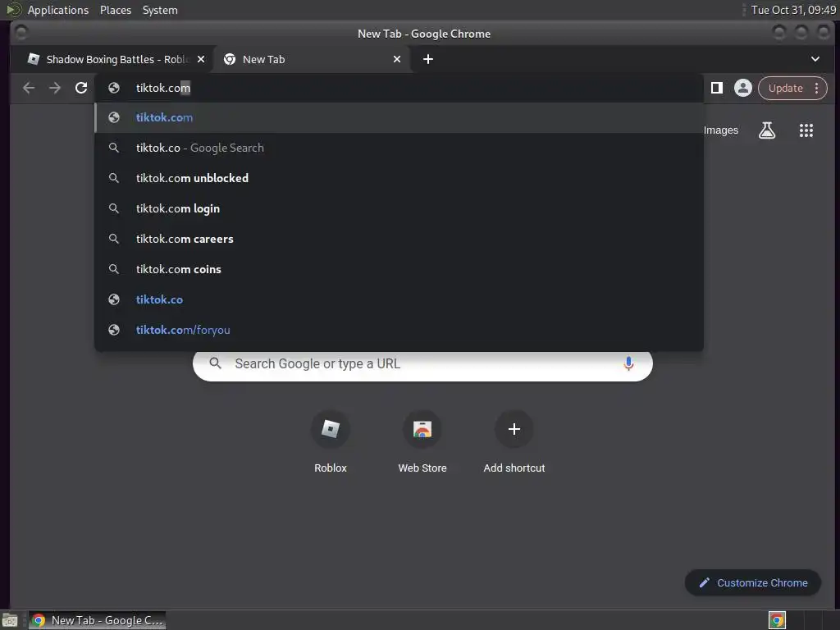
Task: Select the tiktok.com URL suggestion
Action: tap(399, 117)
